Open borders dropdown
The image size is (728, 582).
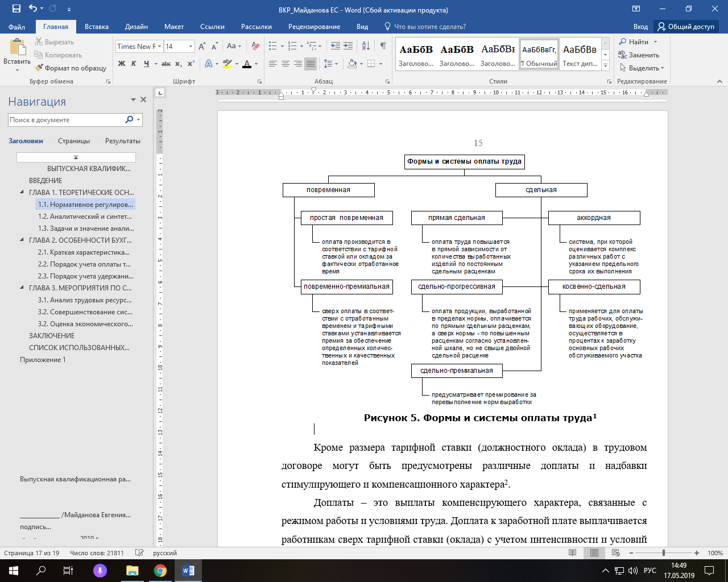pos(380,64)
